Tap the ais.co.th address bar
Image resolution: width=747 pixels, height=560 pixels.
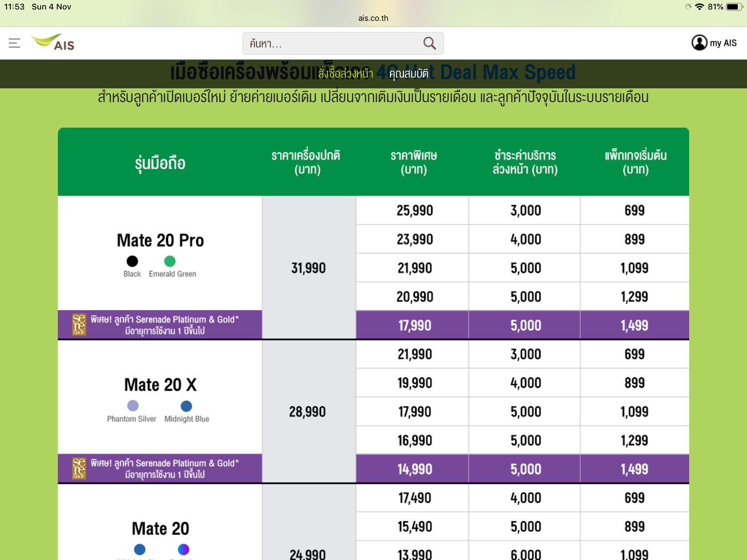373,18
